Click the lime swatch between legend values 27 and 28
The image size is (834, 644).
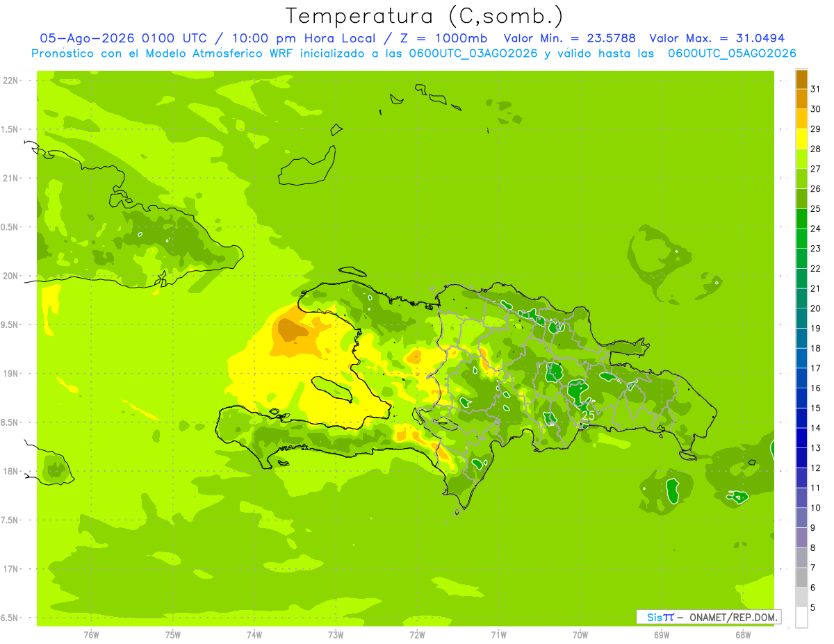(801, 159)
